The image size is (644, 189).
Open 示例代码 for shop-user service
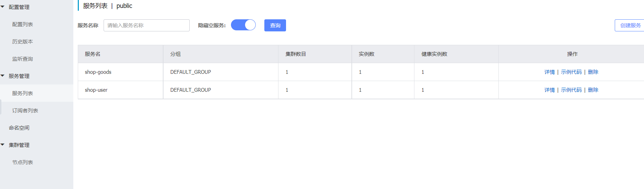(x=571, y=90)
